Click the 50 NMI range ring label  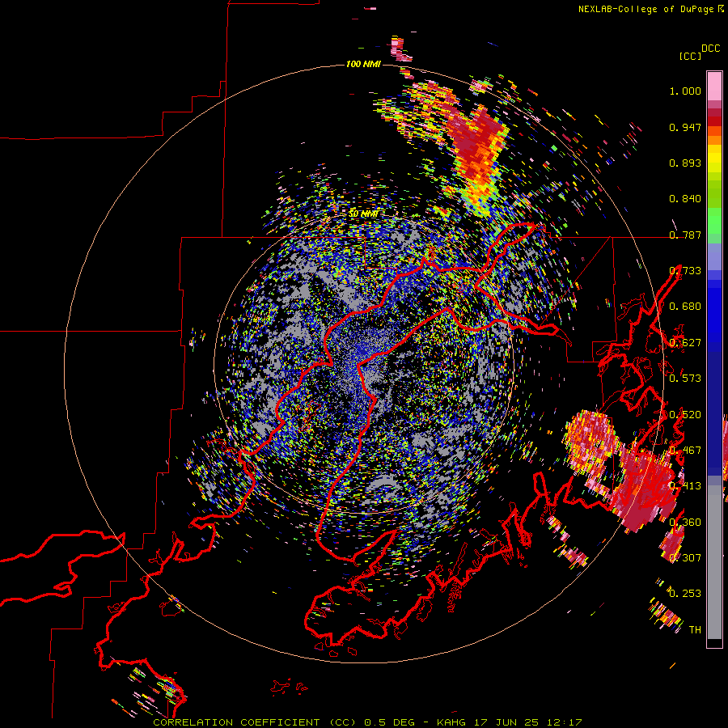coord(363,214)
